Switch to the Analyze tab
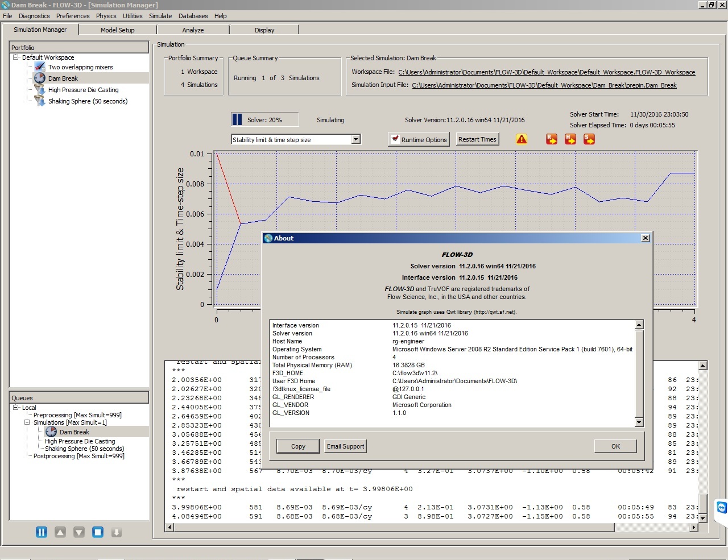Screen dimensions: 728x560 pyautogui.click(x=193, y=30)
